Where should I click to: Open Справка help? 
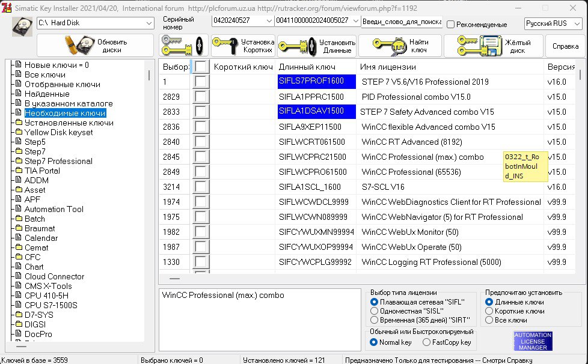point(565,46)
